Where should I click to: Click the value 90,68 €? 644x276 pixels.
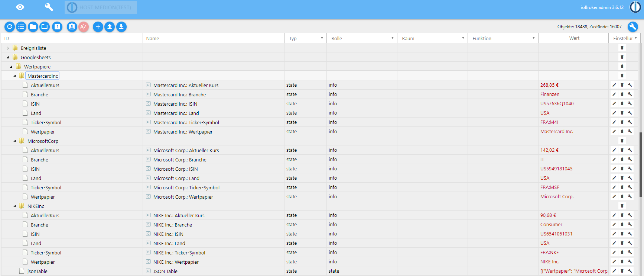[x=548, y=215]
